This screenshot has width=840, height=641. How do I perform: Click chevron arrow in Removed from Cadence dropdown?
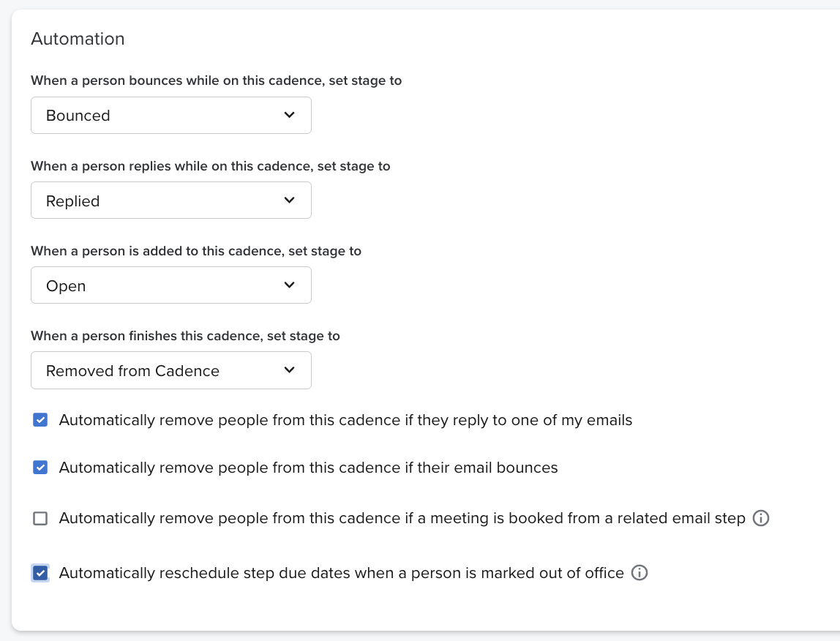point(289,370)
